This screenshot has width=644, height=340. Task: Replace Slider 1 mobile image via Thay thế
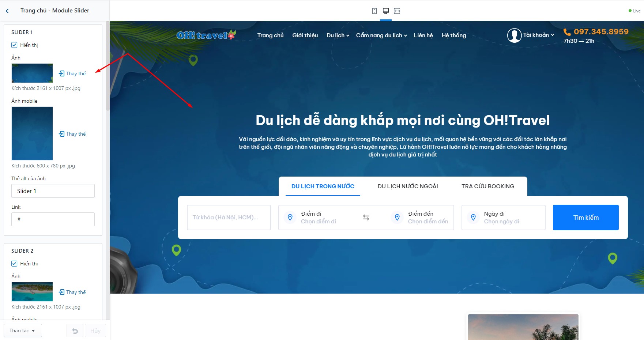pyautogui.click(x=72, y=134)
